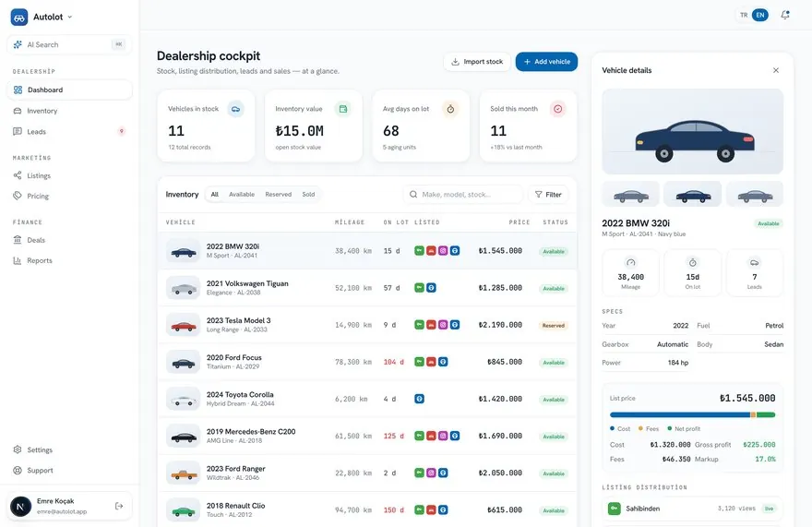Screen dimensions: 812x527
Task: Click the stopwatch icon on Avg days on lot card
Action: [x=450, y=109]
